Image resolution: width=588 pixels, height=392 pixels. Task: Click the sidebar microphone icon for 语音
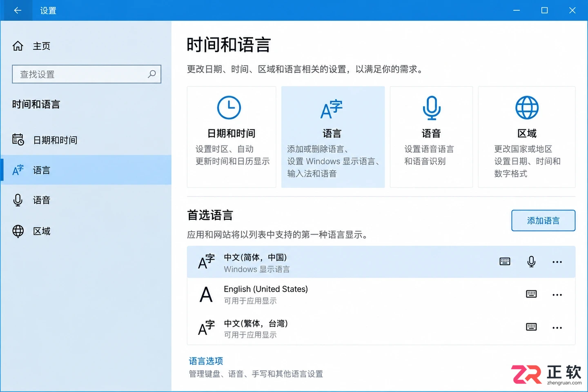coord(18,200)
